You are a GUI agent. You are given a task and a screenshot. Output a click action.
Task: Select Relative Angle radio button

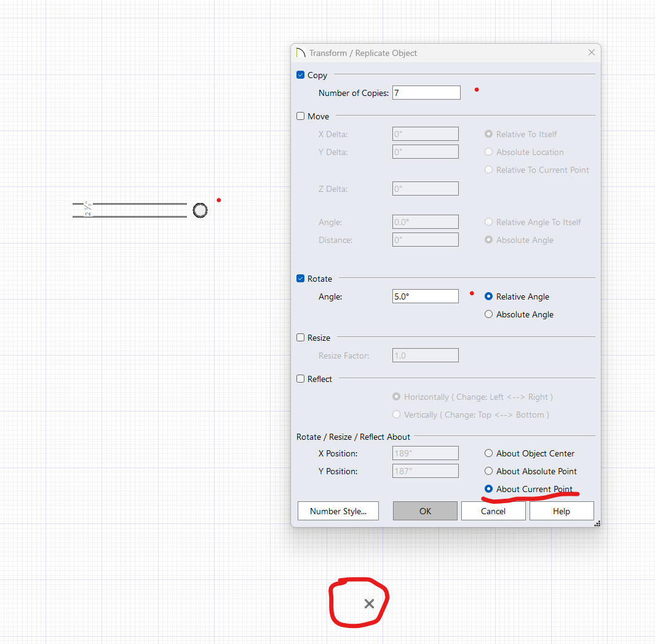click(x=489, y=296)
